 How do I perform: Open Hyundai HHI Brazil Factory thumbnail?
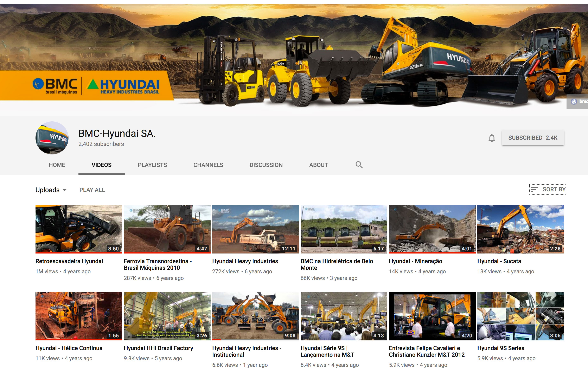(167, 316)
